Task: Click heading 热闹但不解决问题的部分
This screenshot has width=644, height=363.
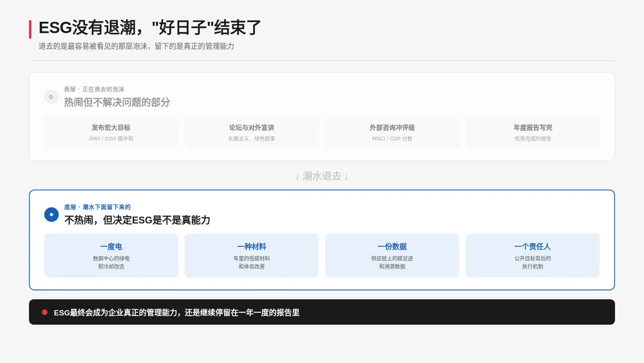Action: [117, 102]
